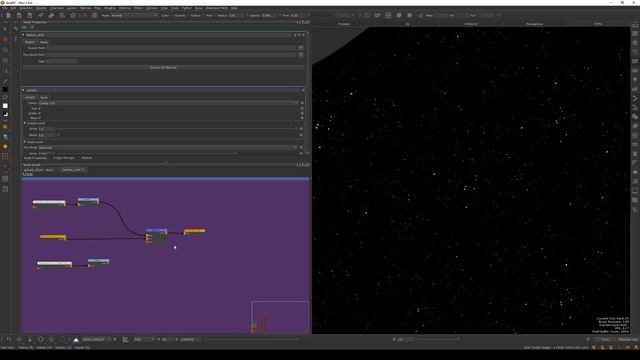The image size is (640, 360).
Task: Select the sphere_Room Root node graph tab
Action: (38, 170)
